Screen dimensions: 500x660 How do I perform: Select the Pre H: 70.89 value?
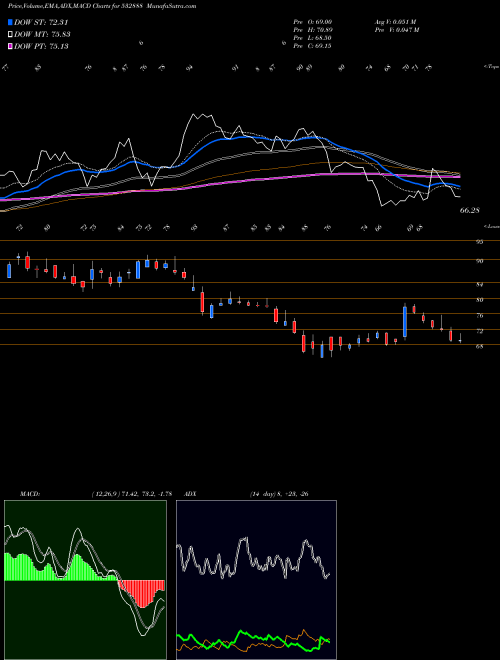(x=312, y=30)
